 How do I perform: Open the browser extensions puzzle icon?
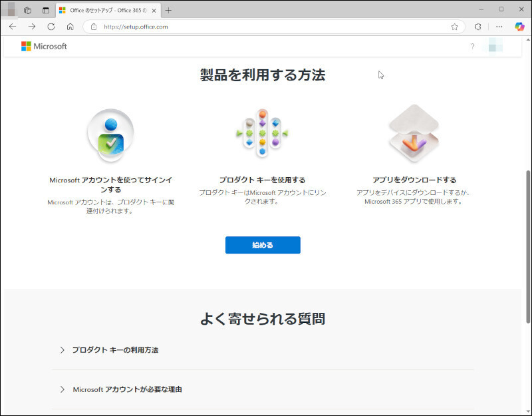tap(477, 27)
